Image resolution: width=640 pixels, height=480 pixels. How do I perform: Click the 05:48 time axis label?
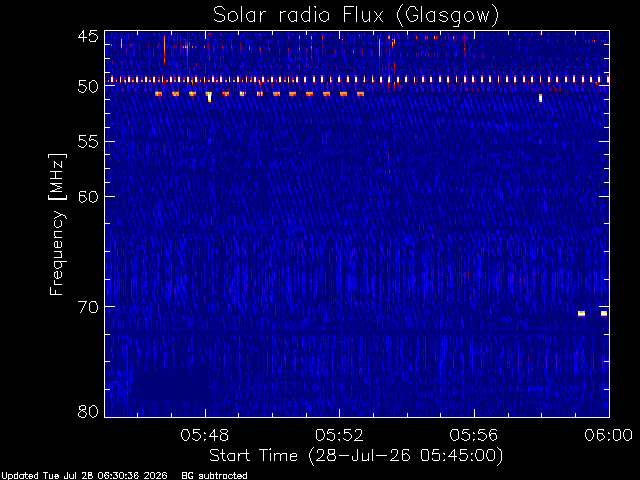(x=205, y=435)
